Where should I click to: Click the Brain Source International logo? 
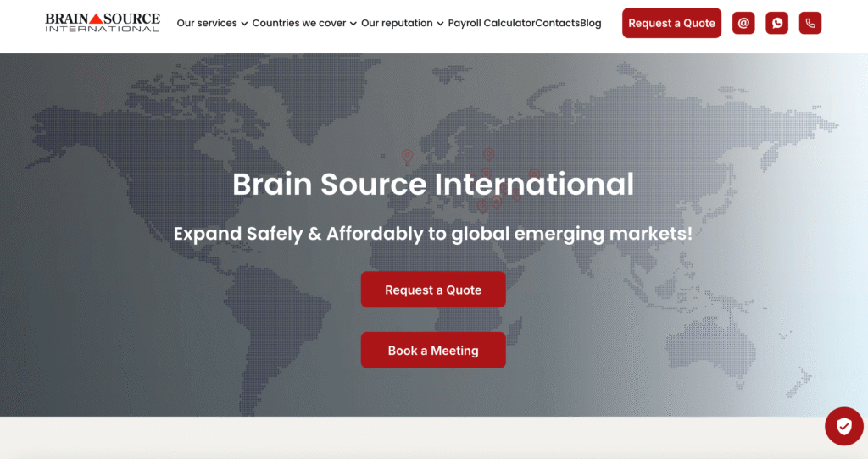coord(103,23)
